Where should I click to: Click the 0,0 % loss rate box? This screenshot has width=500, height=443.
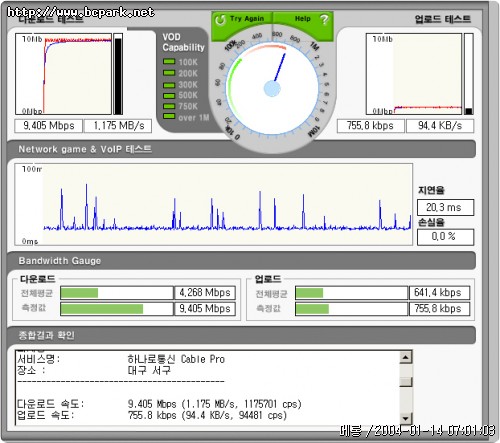coord(445,237)
